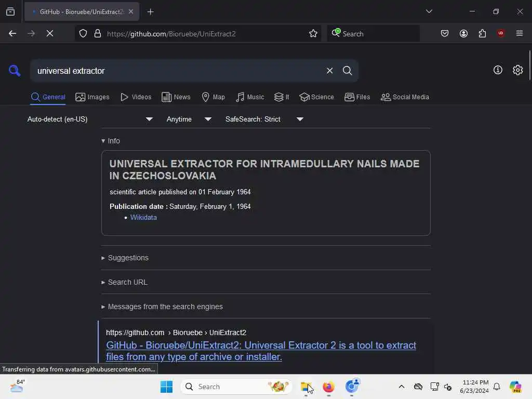Click the tracking protection shield icon
This screenshot has height=399, width=532.
[83, 34]
